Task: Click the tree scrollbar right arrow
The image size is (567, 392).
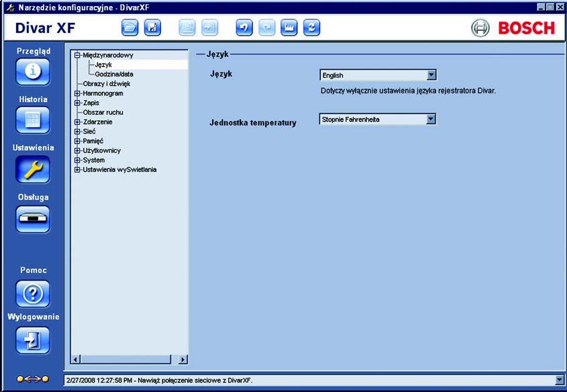Action: tap(183, 360)
